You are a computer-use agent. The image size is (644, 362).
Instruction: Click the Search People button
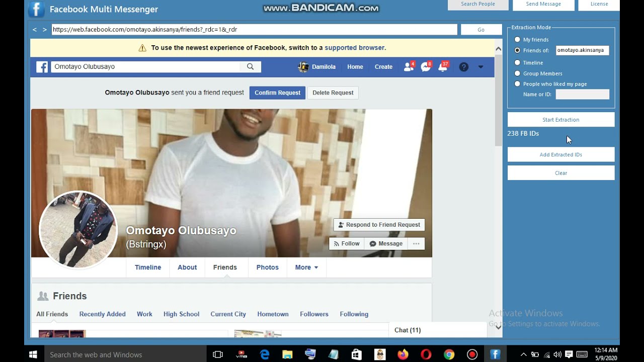pos(478,5)
